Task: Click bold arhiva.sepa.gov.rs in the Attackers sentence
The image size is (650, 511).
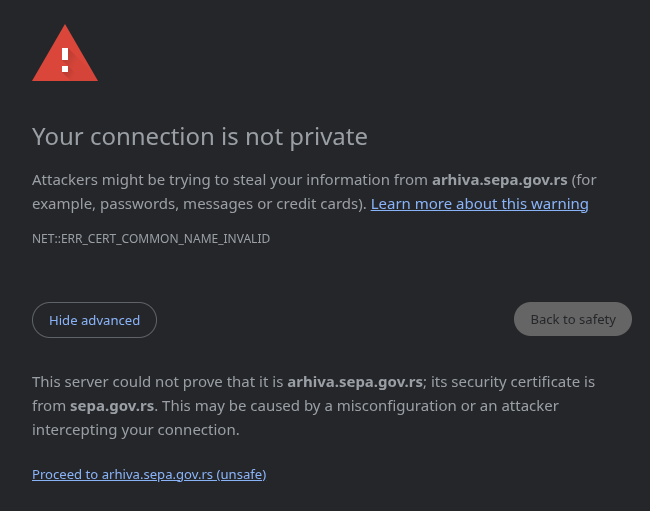Action: click(500, 180)
